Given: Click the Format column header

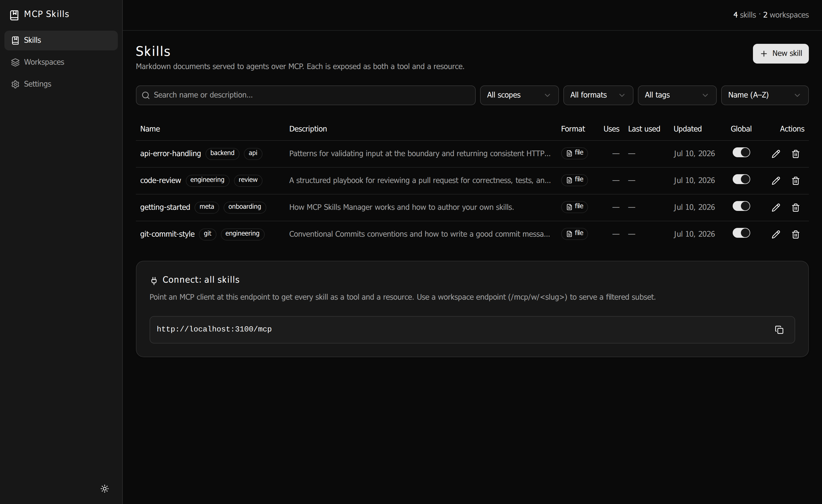Looking at the screenshot, I should point(573,129).
